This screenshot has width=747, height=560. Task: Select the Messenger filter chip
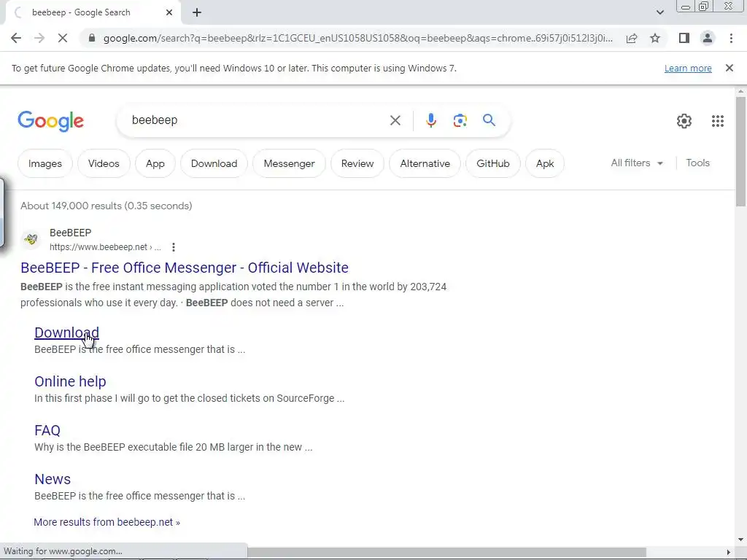pyautogui.click(x=289, y=163)
